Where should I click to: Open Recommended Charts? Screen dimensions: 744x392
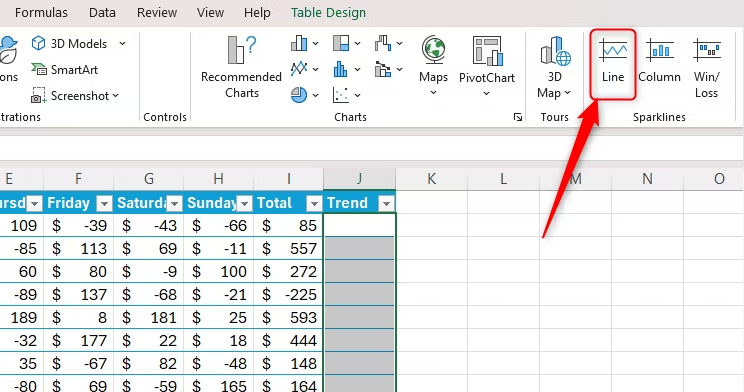(242, 66)
